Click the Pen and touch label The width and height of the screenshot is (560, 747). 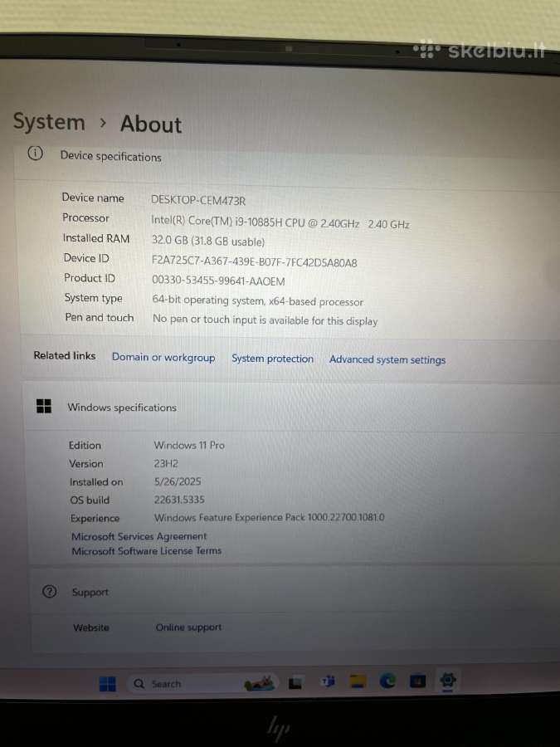pos(100,317)
